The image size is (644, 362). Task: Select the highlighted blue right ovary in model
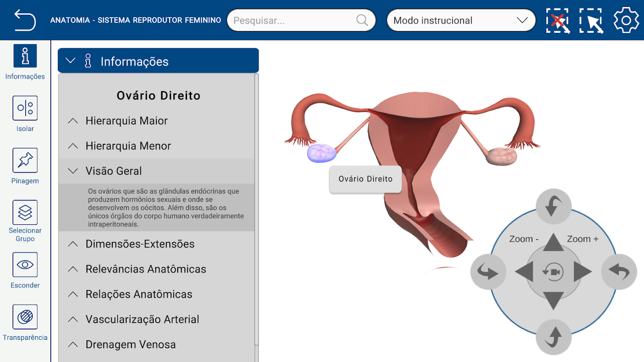[x=322, y=152]
